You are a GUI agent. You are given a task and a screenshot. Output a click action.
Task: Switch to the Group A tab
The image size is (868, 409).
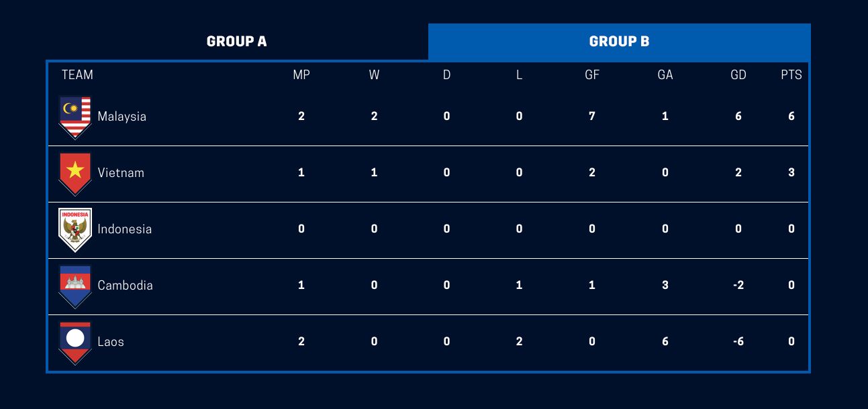coord(237,42)
